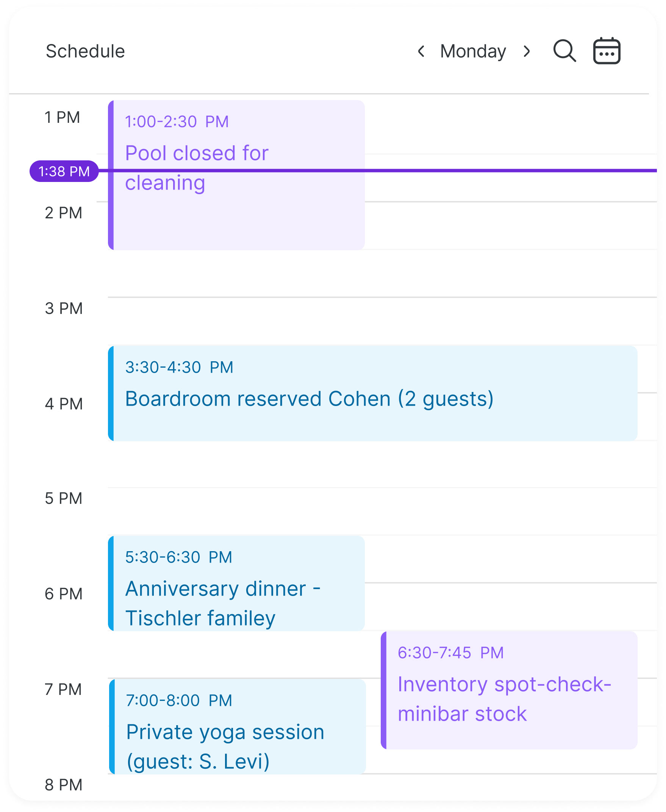
Task: Advance to the next day
Action: point(527,52)
